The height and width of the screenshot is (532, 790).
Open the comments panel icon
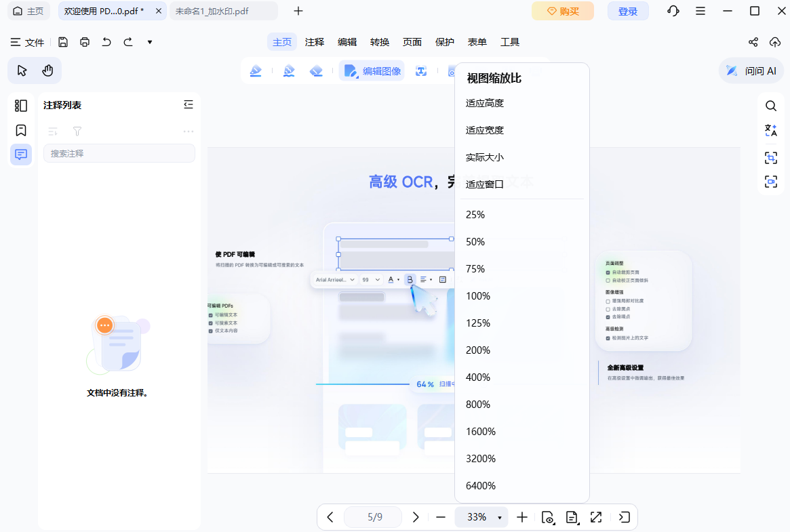coord(20,154)
